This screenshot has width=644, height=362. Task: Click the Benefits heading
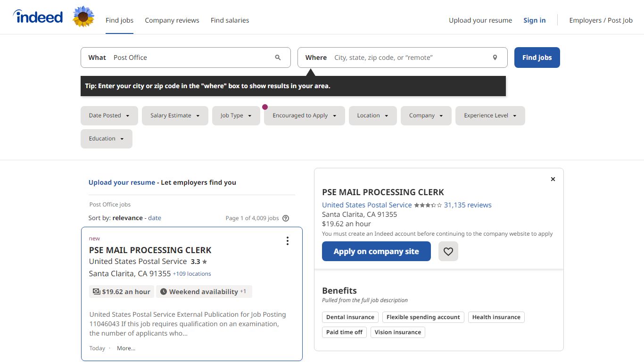pyautogui.click(x=339, y=291)
